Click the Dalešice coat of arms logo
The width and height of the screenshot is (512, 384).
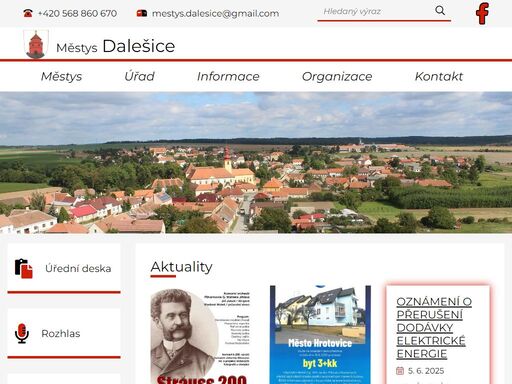click(36, 44)
